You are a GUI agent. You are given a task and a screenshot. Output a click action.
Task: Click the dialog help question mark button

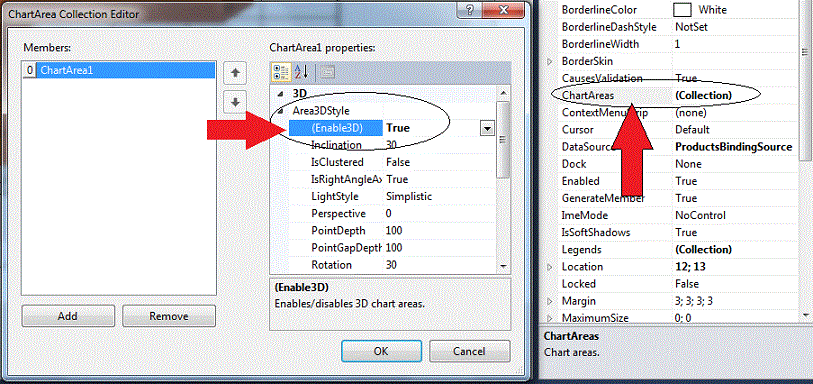click(470, 9)
